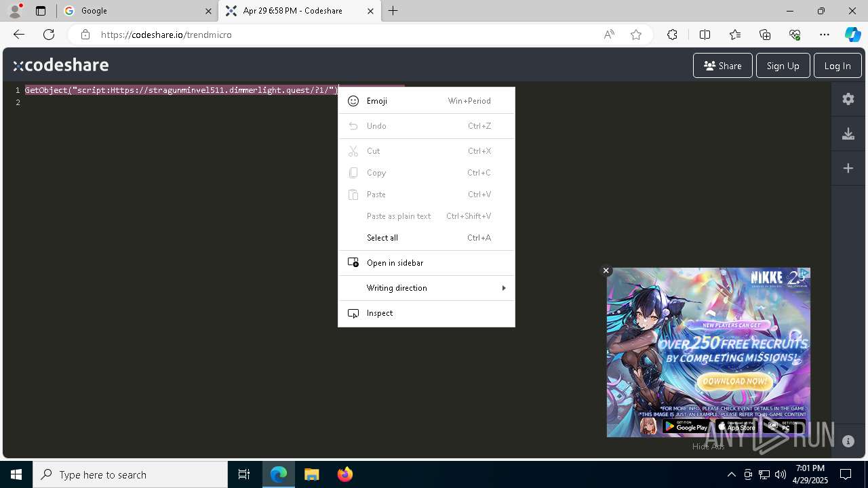868x488 pixels.
Task: Open Windows Start menu
Action: [x=16, y=474]
